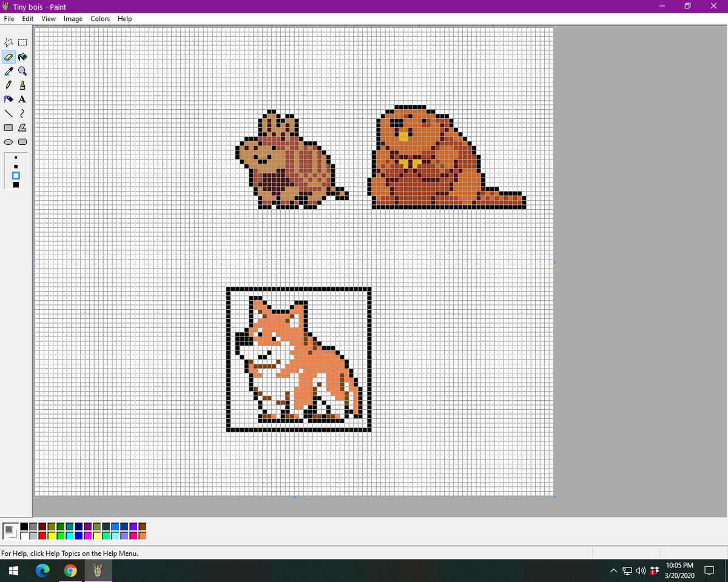The image size is (728, 582).
Task: Pick the dark red maroon swatch
Action: [42, 527]
